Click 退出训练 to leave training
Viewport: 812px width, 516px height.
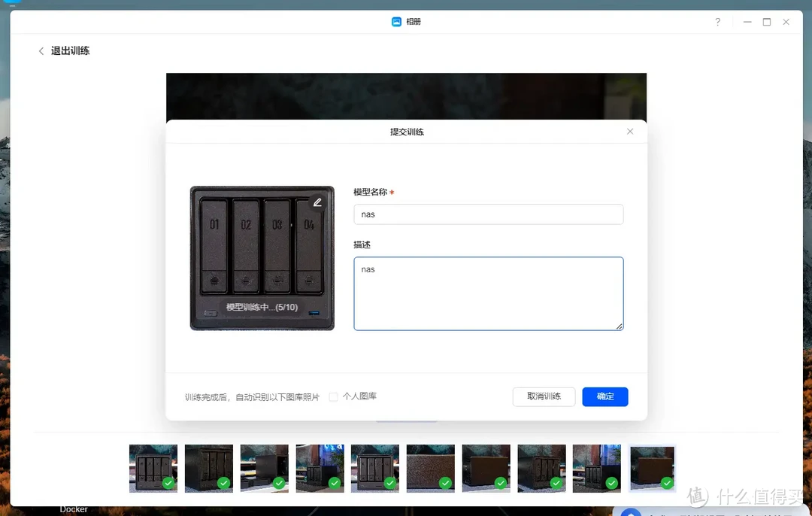(x=71, y=50)
